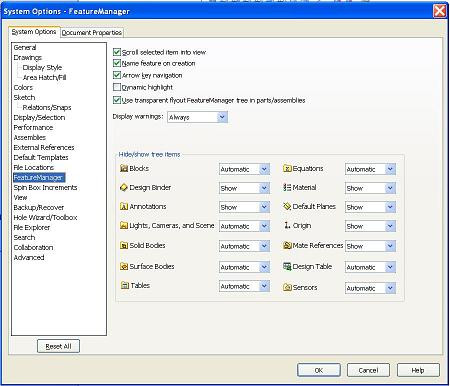The width and height of the screenshot is (450, 386).
Task: Select Default Templates category
Action: (x=41, y=157)
